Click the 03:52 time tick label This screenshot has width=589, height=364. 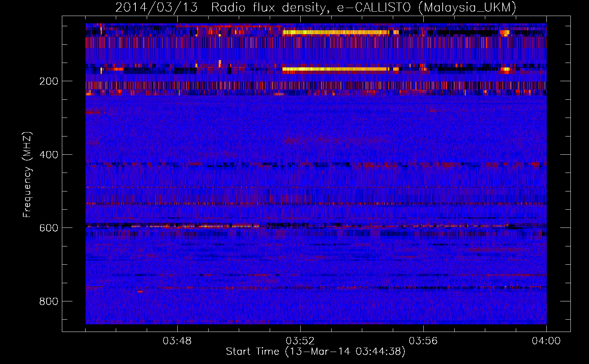coord(300,341)
